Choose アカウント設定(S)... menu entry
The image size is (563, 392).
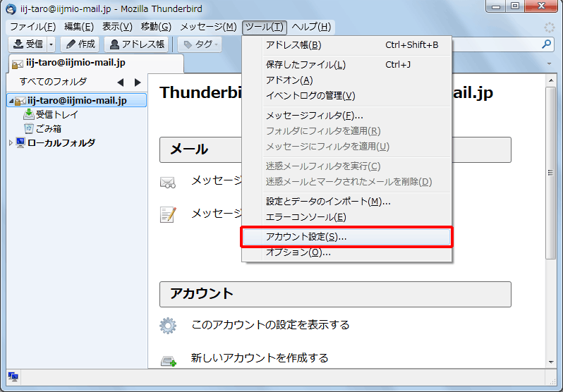coord(346,237)
